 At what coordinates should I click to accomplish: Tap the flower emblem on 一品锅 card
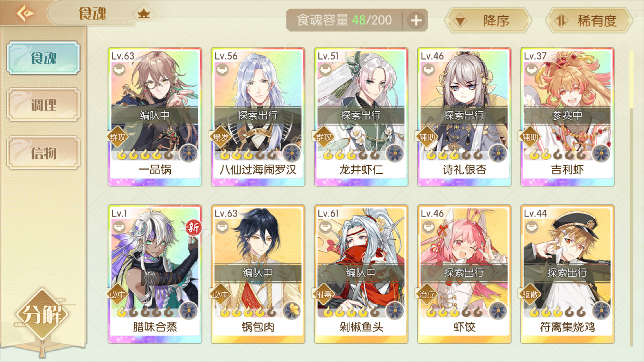[x=189, y=154]
